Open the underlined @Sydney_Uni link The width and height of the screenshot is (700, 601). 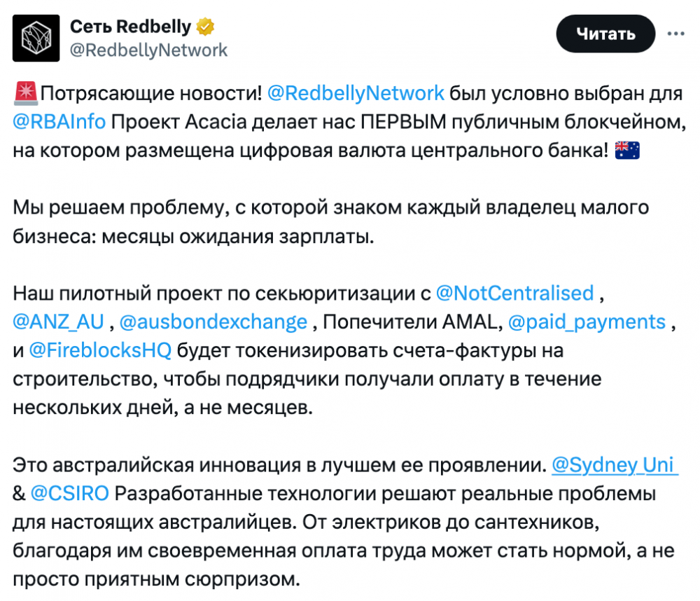coord(615,465)
